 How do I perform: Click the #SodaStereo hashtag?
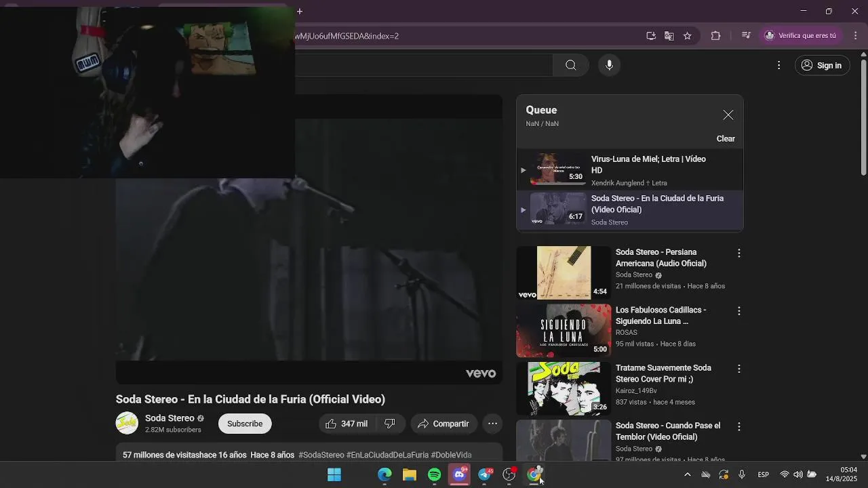pos(321,455)
